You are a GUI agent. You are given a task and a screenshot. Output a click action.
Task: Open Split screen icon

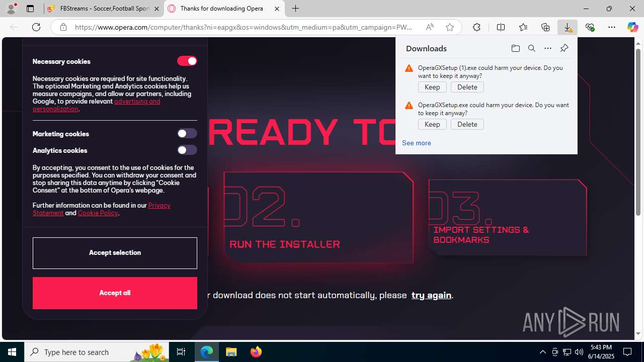point(501,27)
